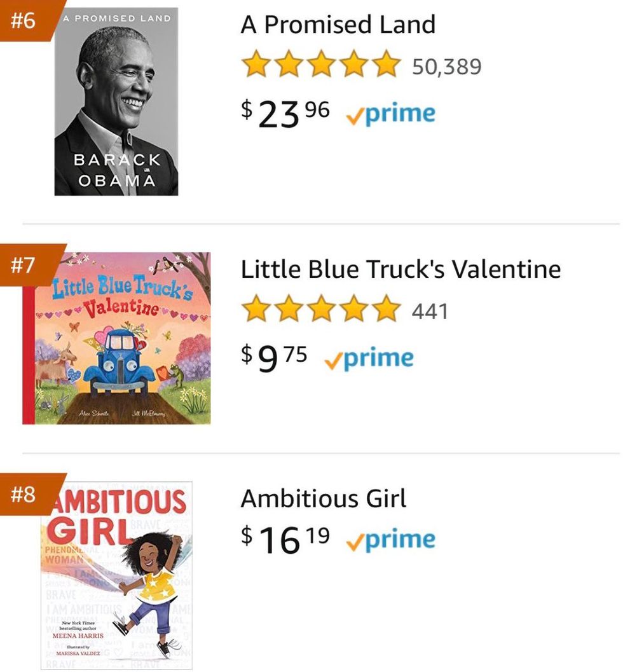Click the $9.75 price

tap(275, 358)
